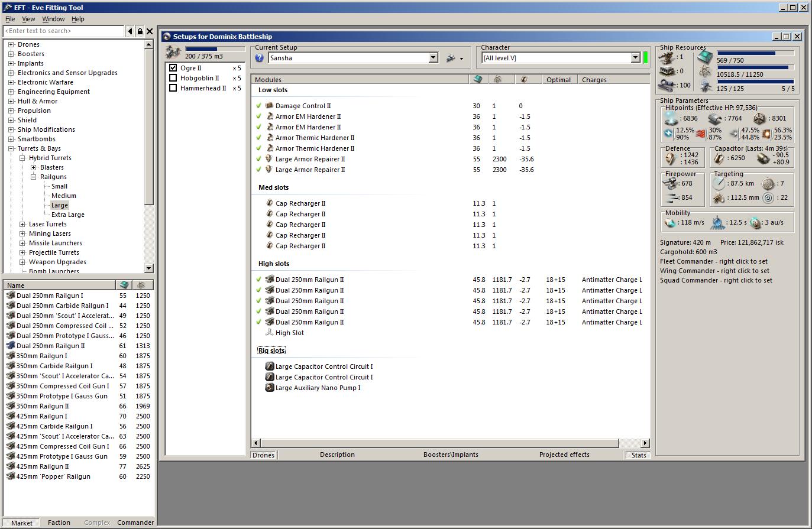The height and width of the screenshot is (529, 812).
Task: Click the warp speed icon in Mobility
Action: click(755, 223)
